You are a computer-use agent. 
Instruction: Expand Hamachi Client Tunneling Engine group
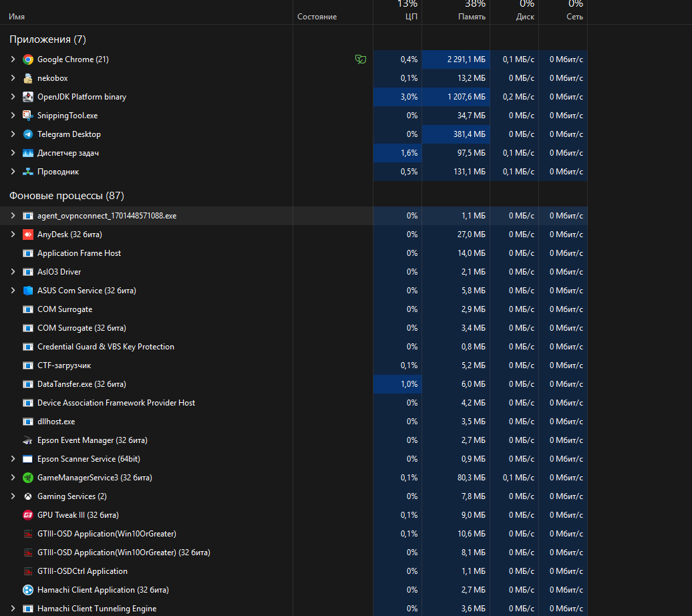pyautogui.click(x=13, y=609)
